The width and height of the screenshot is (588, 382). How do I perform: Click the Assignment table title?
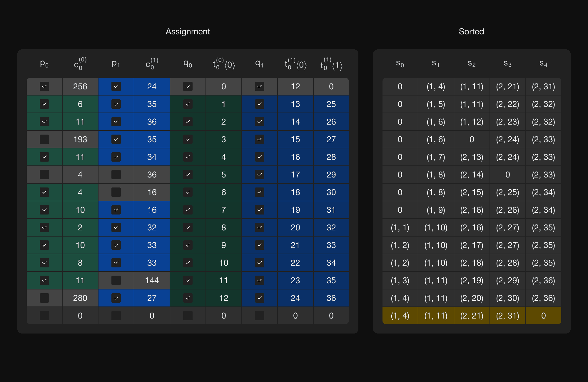(188, 31)
